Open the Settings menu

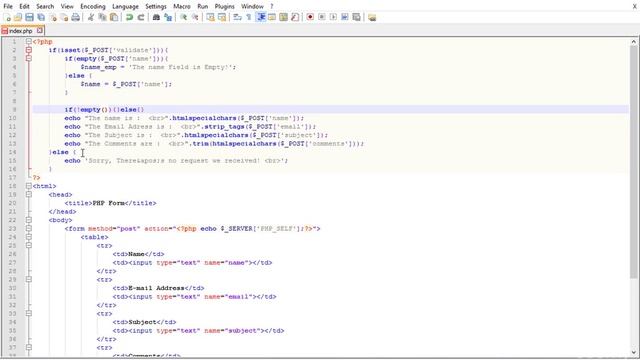point(156,6)
